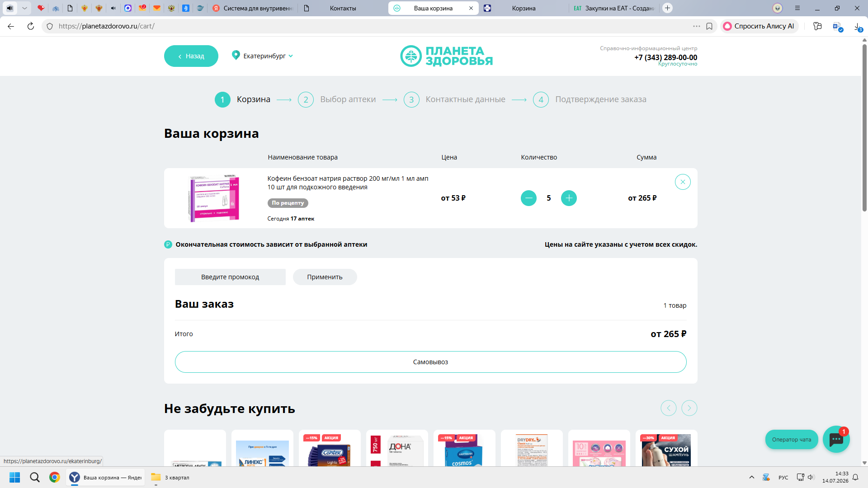Open the browser bookmark icon in address bar
868x488 pixels.
tap(709, 26)
